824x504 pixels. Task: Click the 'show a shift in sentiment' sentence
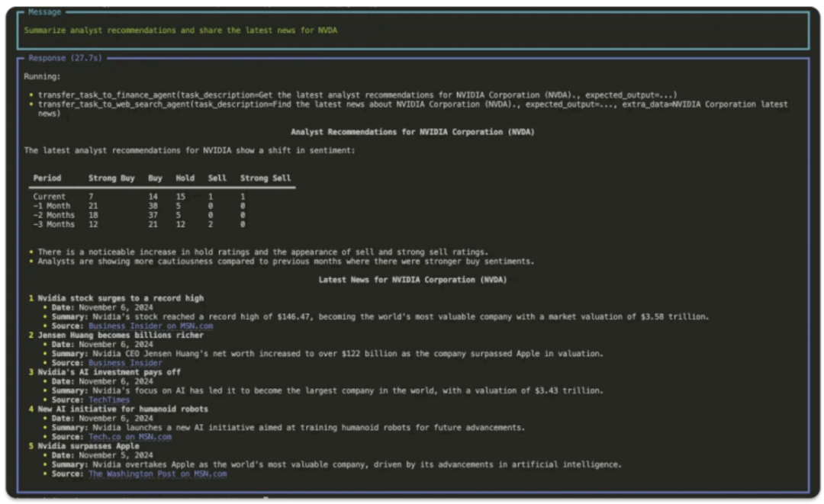[189, 150]
